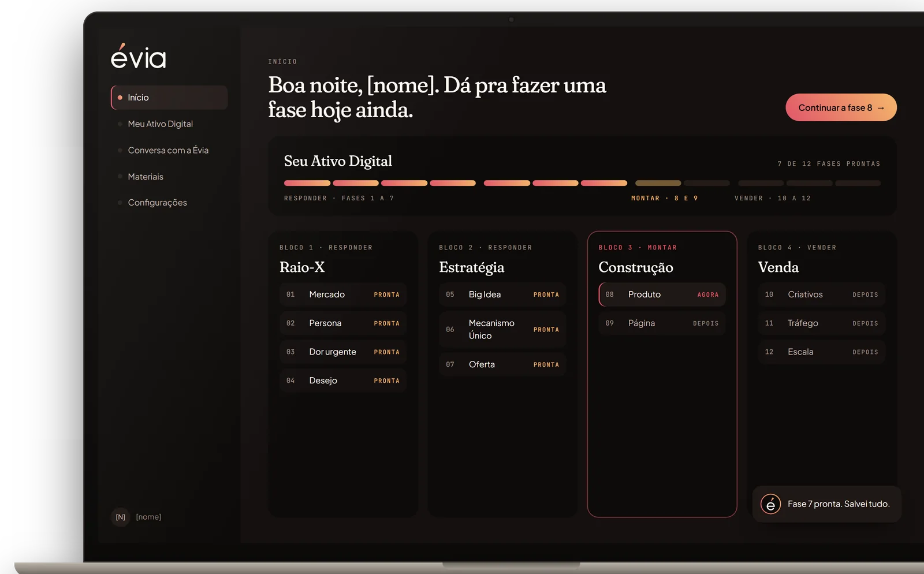Click the 7 de 12 fases prontas label
Viewport: 924px width, 574px height.
coord(829,164)
